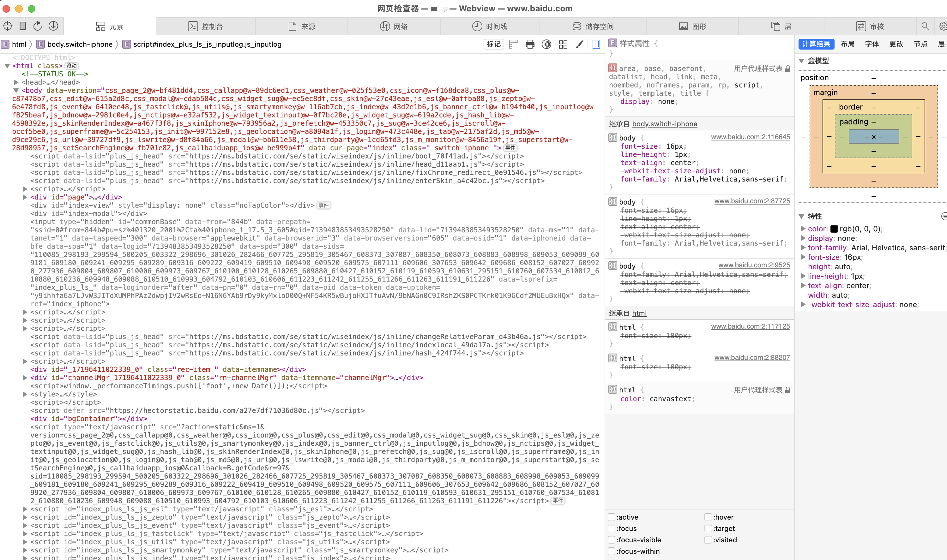The image size is (947, 560).
Task: Switch to the 控制台 console tab
Action: point(205,26)
